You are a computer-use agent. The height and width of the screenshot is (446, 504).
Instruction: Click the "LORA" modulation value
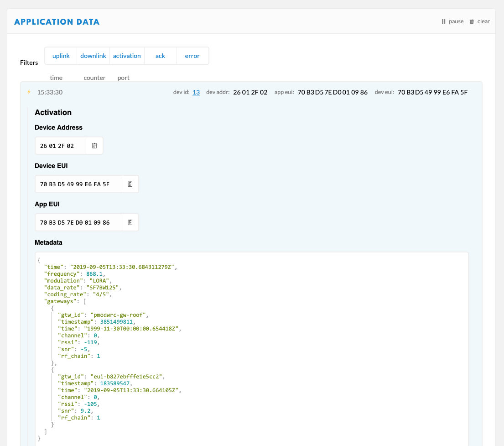click(x=99, y=281)
